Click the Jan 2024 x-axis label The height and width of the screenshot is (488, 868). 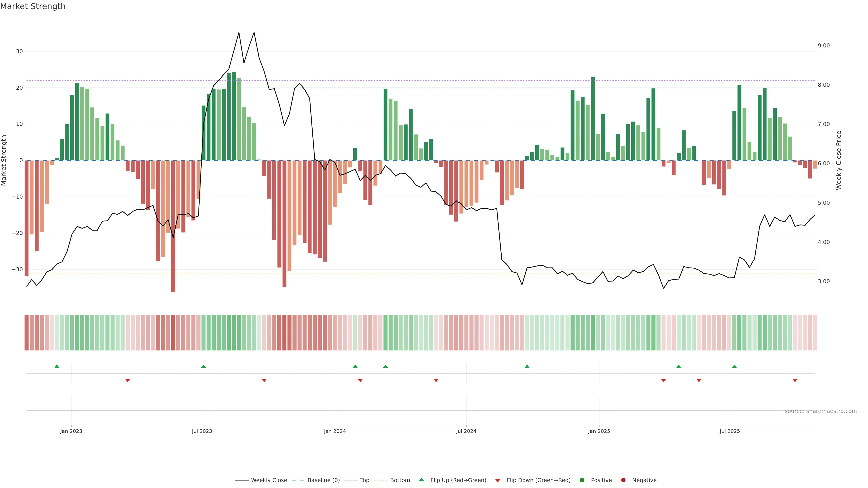335,431
